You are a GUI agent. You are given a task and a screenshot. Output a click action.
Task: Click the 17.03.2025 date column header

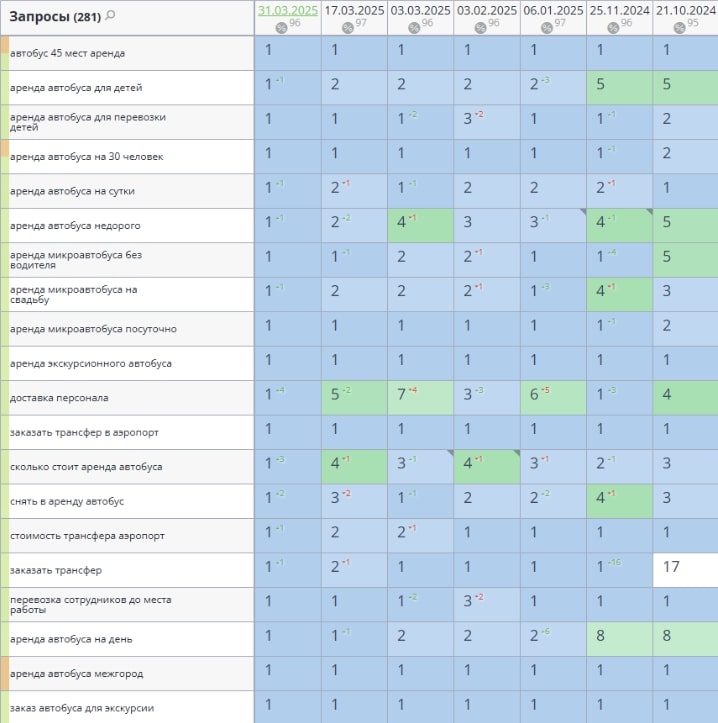354,10
